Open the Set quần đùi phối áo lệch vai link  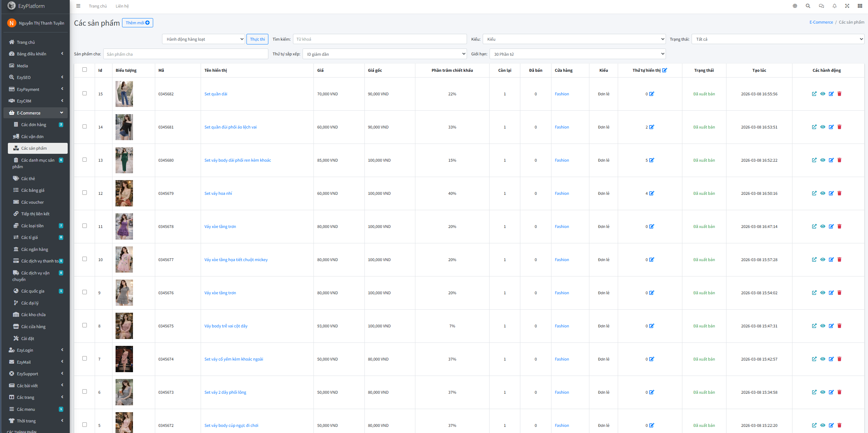click(x=230, y=127)
